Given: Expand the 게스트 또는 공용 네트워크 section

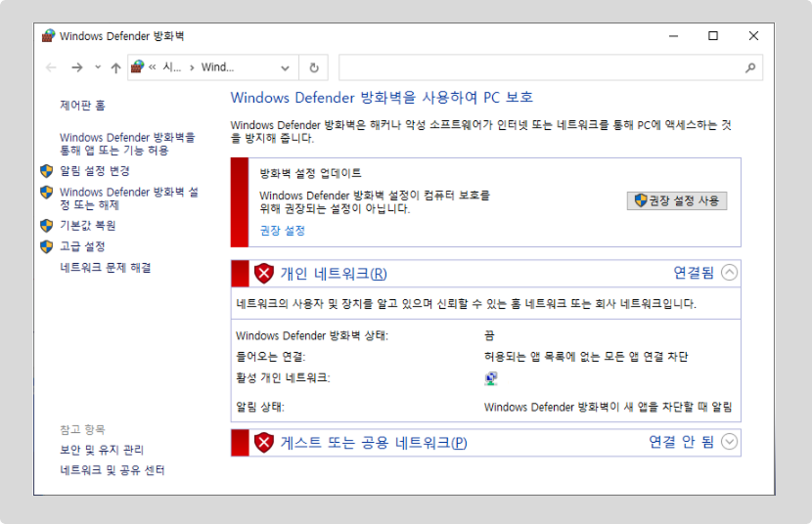Looking at the screenshot, I should point(729,442).
